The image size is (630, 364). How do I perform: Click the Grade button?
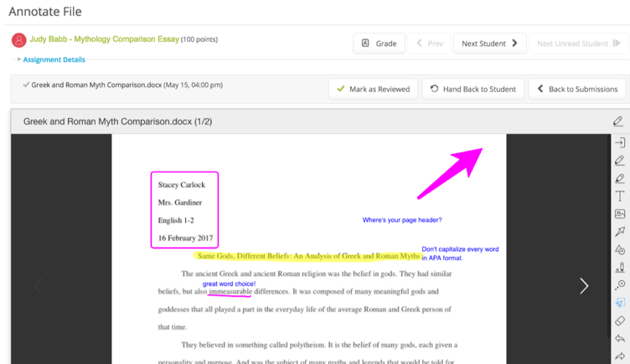point(379,44)
